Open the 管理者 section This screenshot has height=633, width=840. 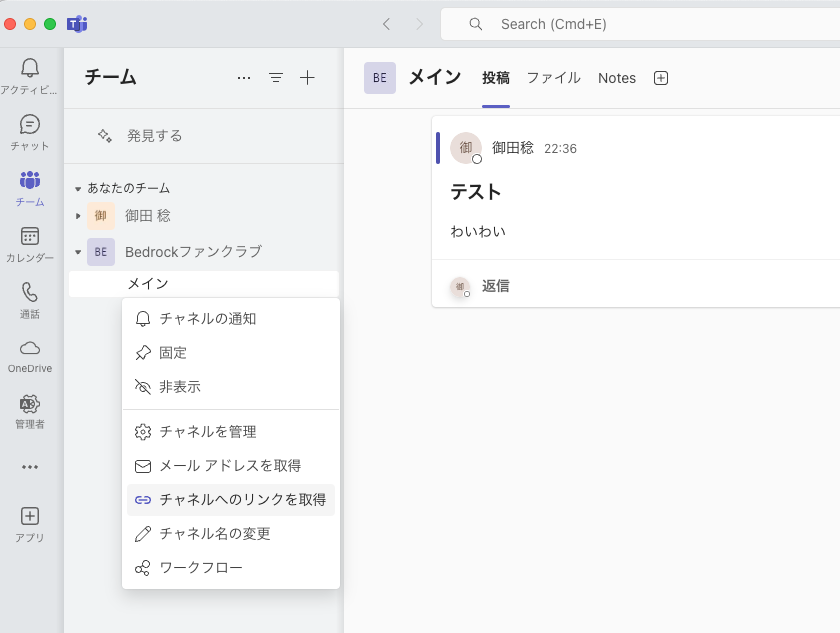click(30, 412)
